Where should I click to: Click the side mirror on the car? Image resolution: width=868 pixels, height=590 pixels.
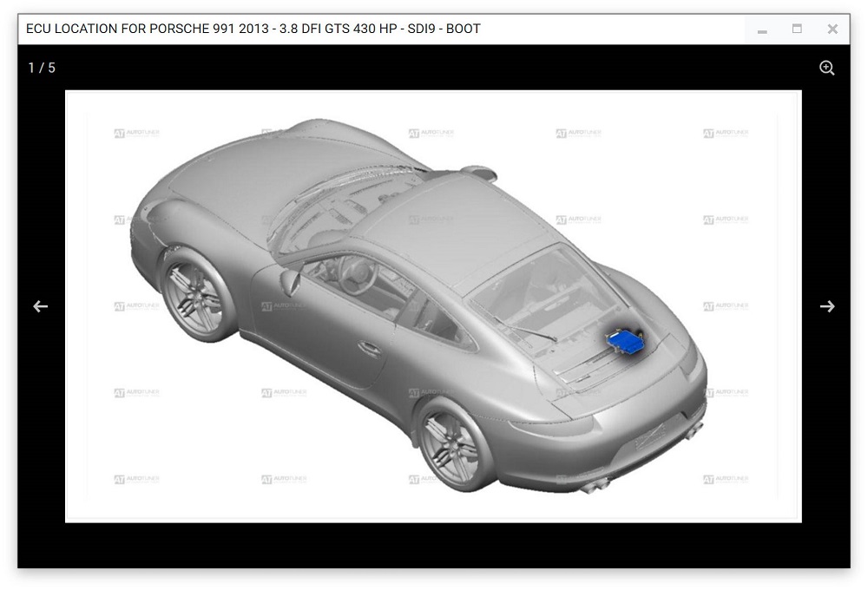coord(290,279)
